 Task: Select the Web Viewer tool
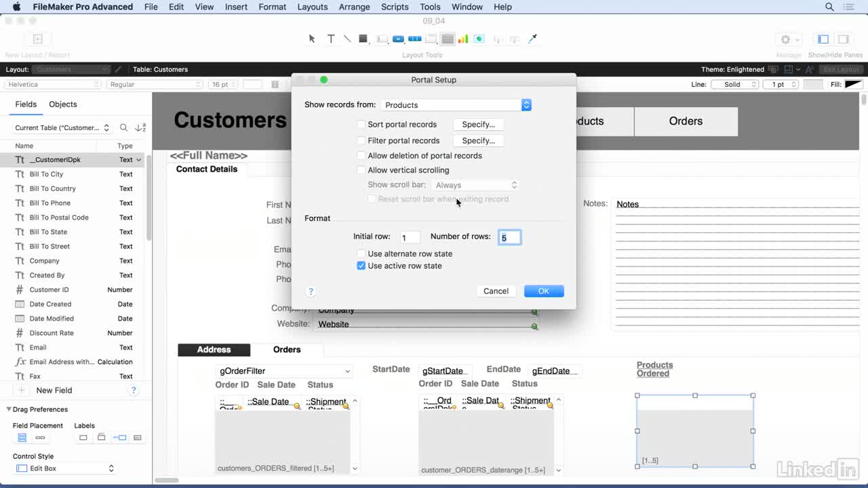pos(479,39)
